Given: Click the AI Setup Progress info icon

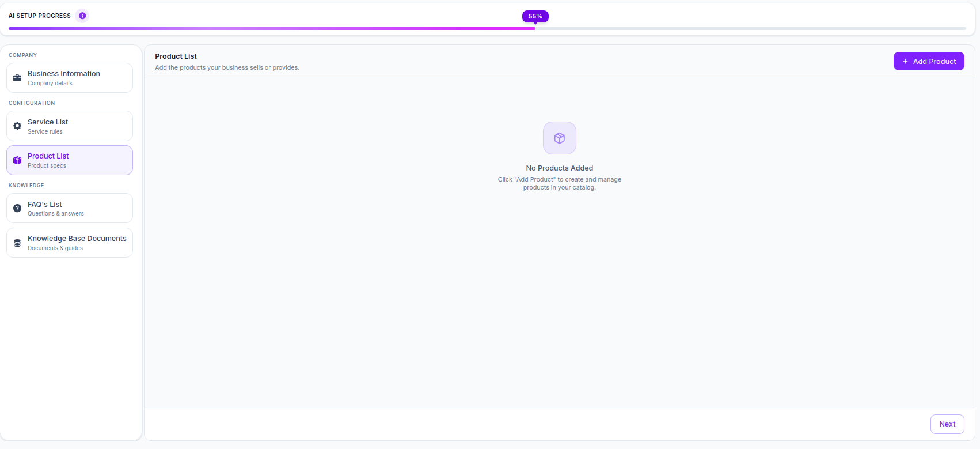Looking at the screenshot, I should [x=82, y=16].
